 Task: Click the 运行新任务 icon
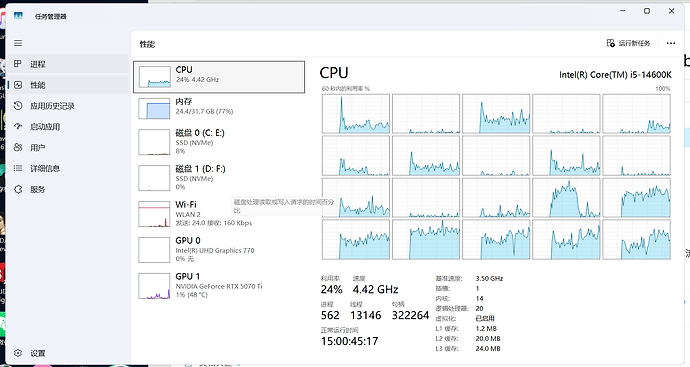[610, 43]
